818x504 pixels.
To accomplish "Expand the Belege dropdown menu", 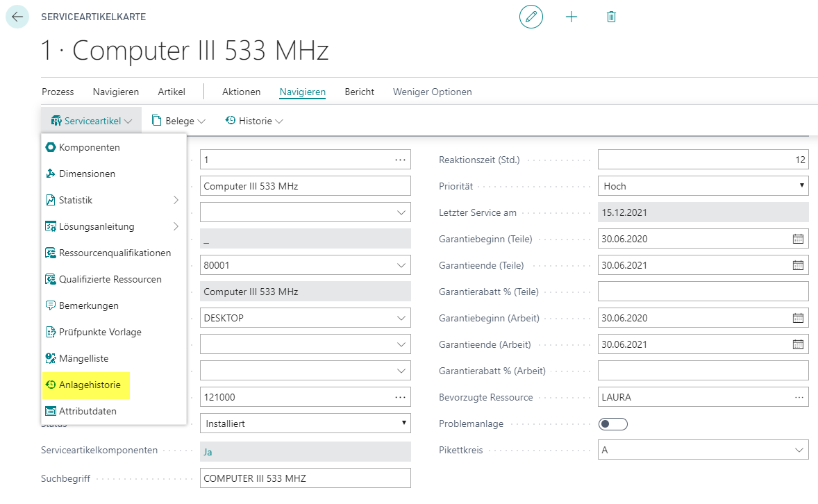I will pyautogui.click(x=178, y=121).
